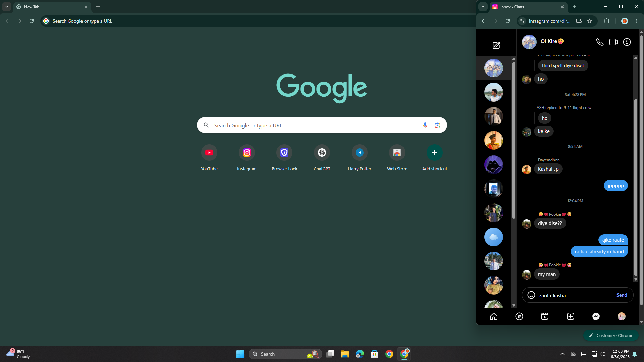Go back in the Instagram window
The width and height of the screenshot is (644, 362).
(484, 21)
